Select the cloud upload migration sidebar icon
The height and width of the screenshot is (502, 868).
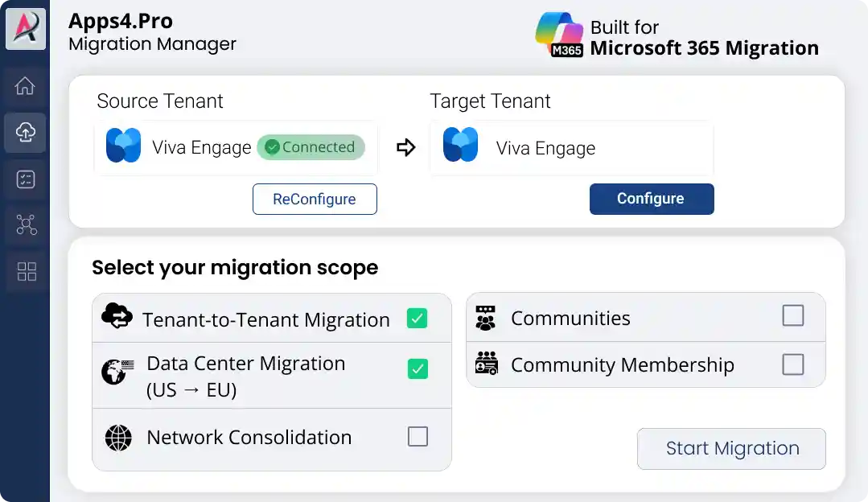click(x=26, y=132)
